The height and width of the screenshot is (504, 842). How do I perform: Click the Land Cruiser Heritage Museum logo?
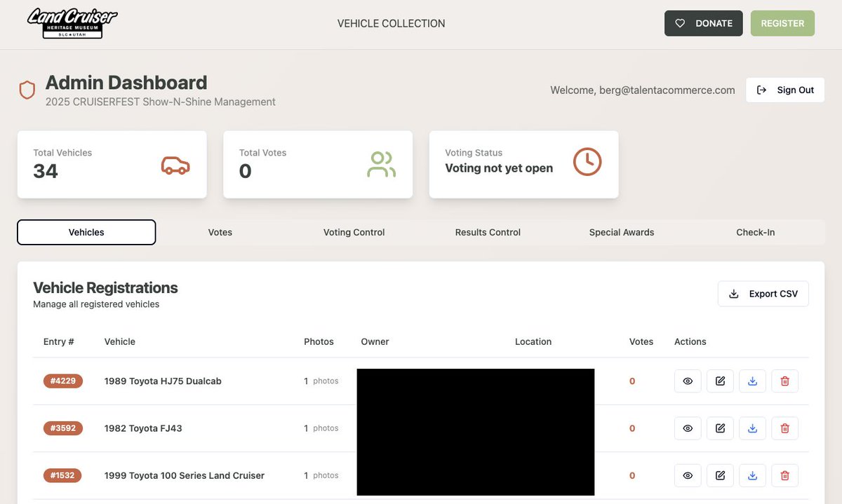(72, 23)
